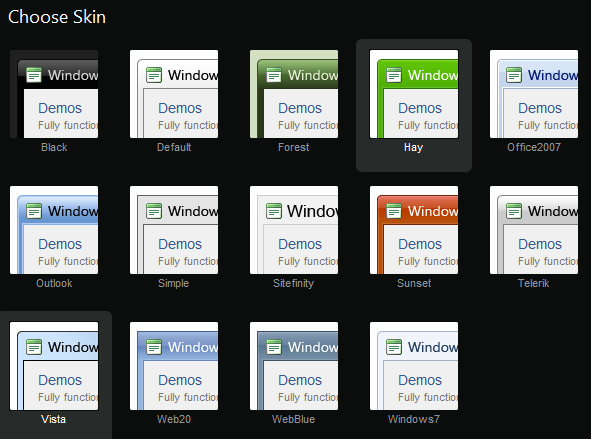Click the Vista label text
Image resolution: width=591 pixels, height=439 pixels.
click(54, 419)
